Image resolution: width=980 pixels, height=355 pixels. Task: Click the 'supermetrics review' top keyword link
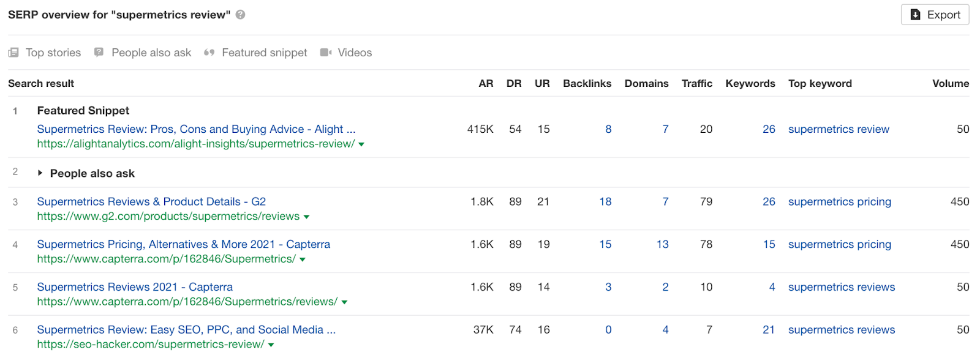coord(839,129)
